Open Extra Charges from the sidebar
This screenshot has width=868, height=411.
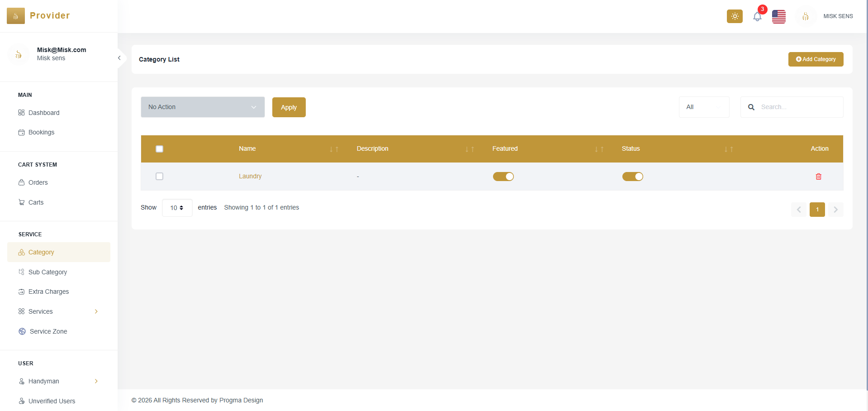pyautogui.click(x=48, y=292)
